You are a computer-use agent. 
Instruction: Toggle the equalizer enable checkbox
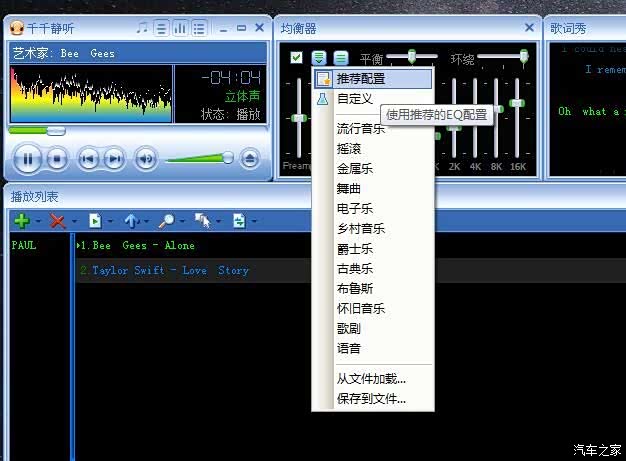pos(296,58)
